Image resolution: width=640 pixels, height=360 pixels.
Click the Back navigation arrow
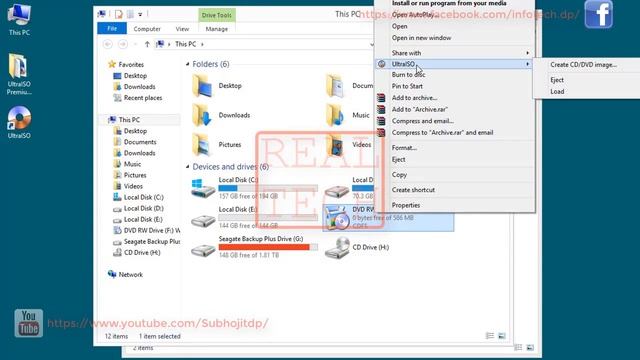click(108, 44)
